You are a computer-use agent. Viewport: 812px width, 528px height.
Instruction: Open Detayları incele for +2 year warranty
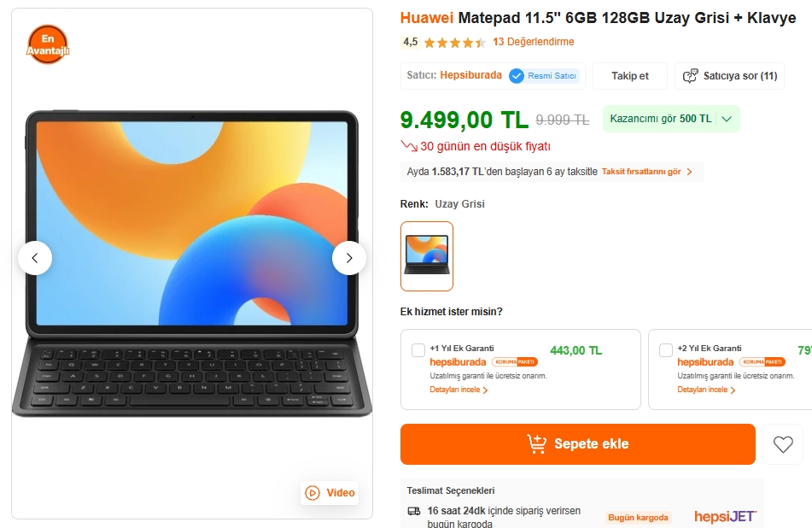(706, 390)
